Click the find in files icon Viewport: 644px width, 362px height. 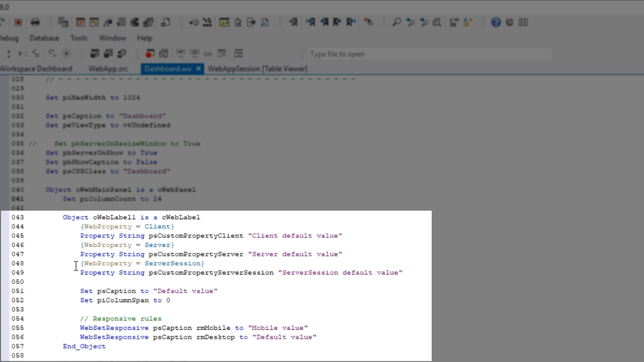[x=437, y=22]
